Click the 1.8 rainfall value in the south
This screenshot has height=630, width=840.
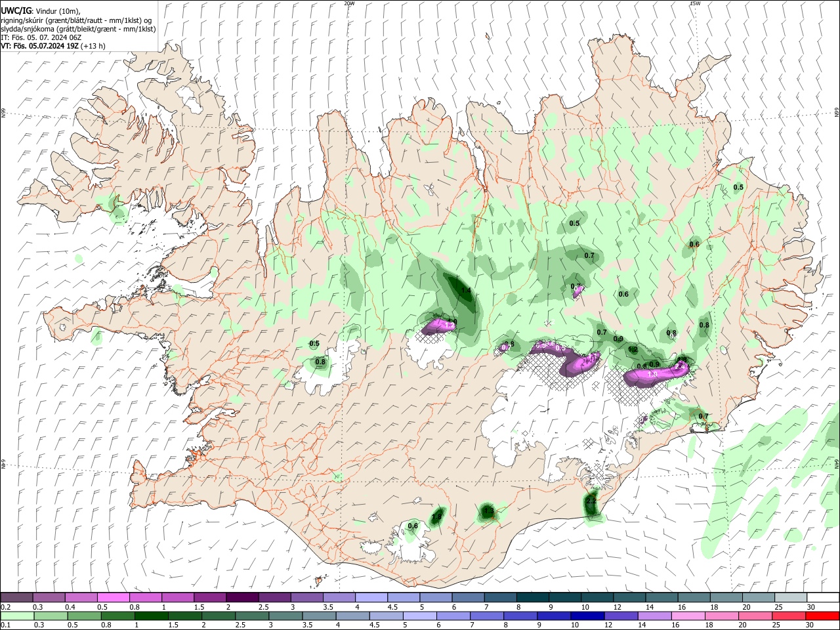tap(436, 517)
